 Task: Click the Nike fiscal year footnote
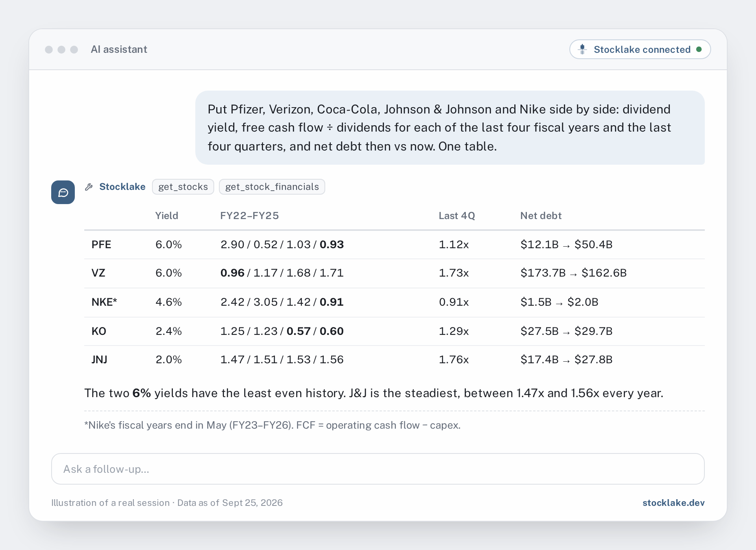coord(272,426)
